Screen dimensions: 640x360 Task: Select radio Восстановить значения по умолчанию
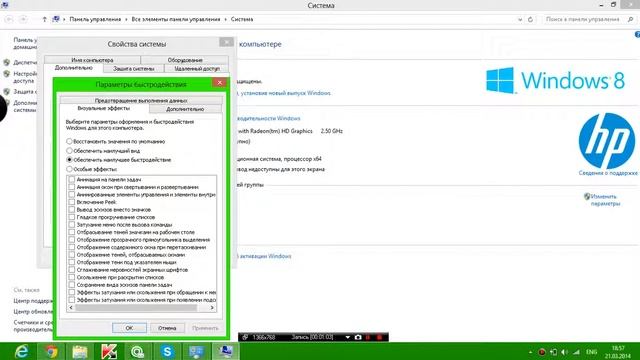click(69, 141)
